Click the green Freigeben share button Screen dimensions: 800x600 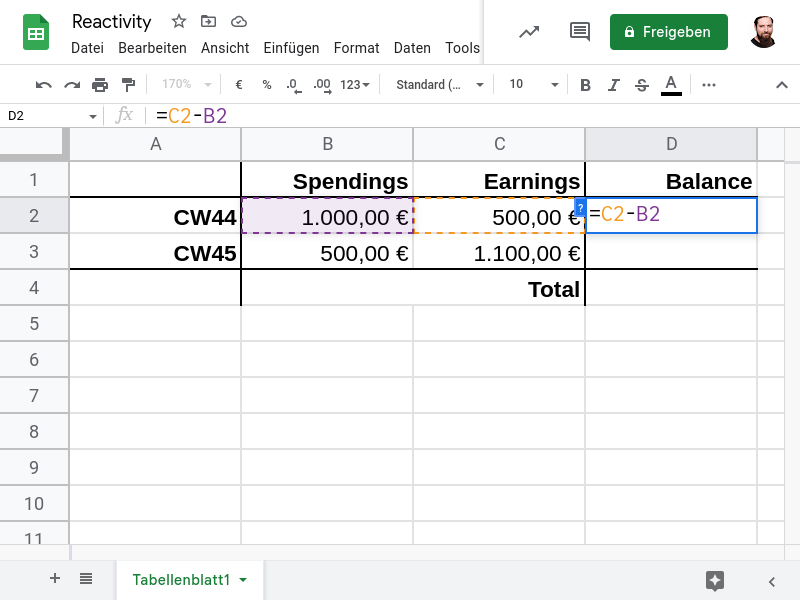(x=668, y=32)
